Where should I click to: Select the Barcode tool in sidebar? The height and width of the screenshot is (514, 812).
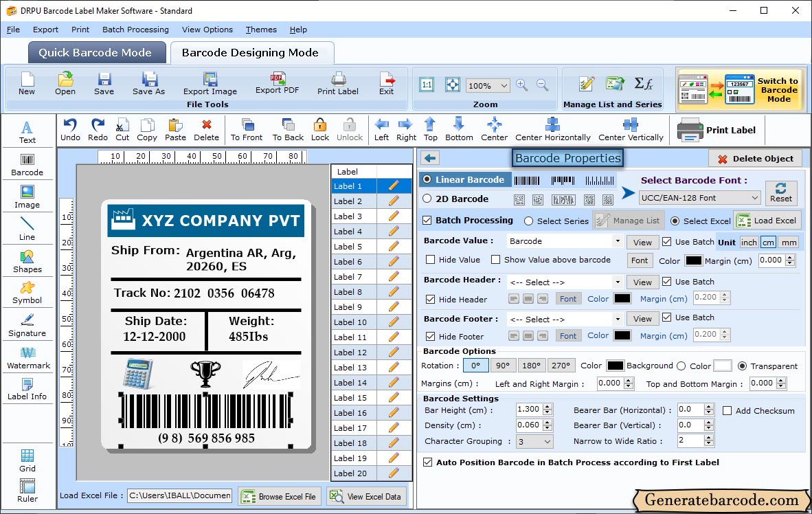point(27,165)
